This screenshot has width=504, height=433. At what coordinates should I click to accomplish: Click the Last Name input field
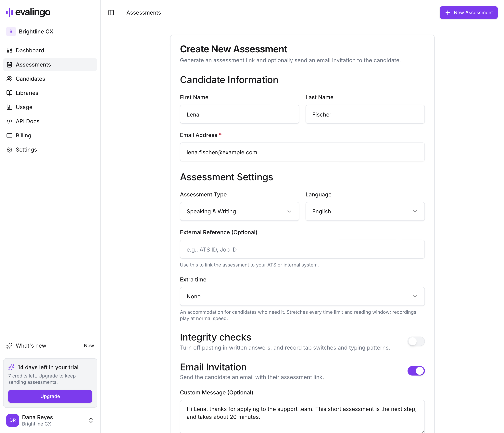pos(365,114)
